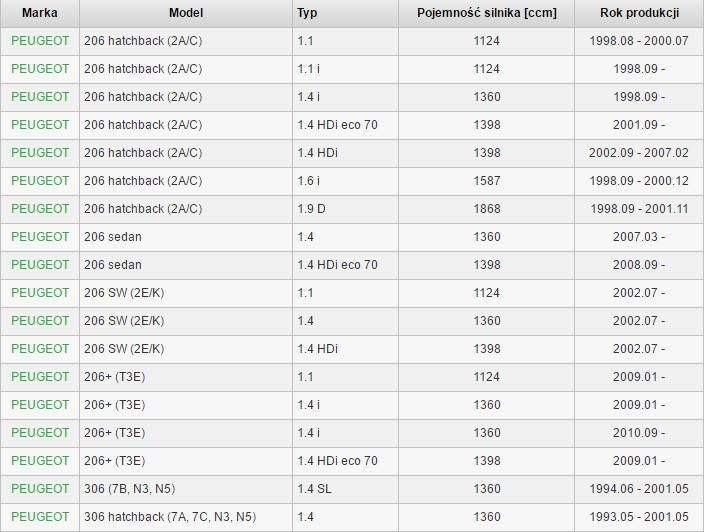Open PEUGEOT link for 206+ 2010.09 row
Image resolution: width=705 pixels, height=532 pixels.
coord(40,433)
